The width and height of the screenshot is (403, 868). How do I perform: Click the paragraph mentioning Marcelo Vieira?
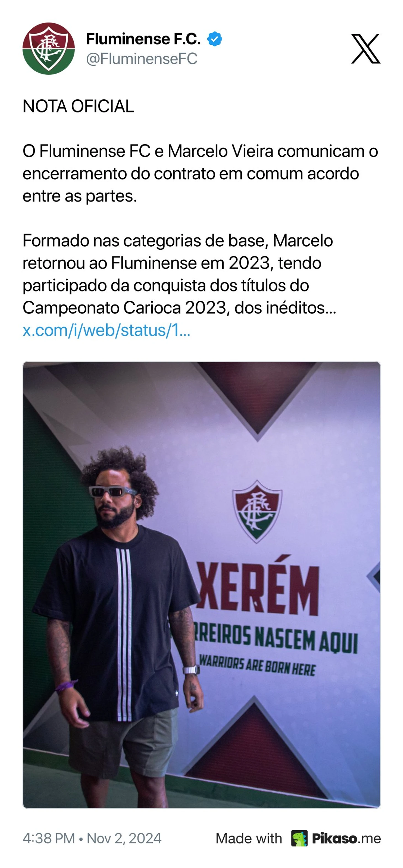pos(200,174)
